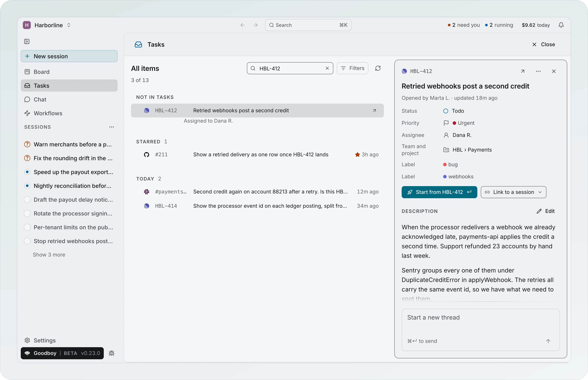588x380 pixels.
Task: Click the Linear icon on HBL-414 row
Action: pos(147,206)
